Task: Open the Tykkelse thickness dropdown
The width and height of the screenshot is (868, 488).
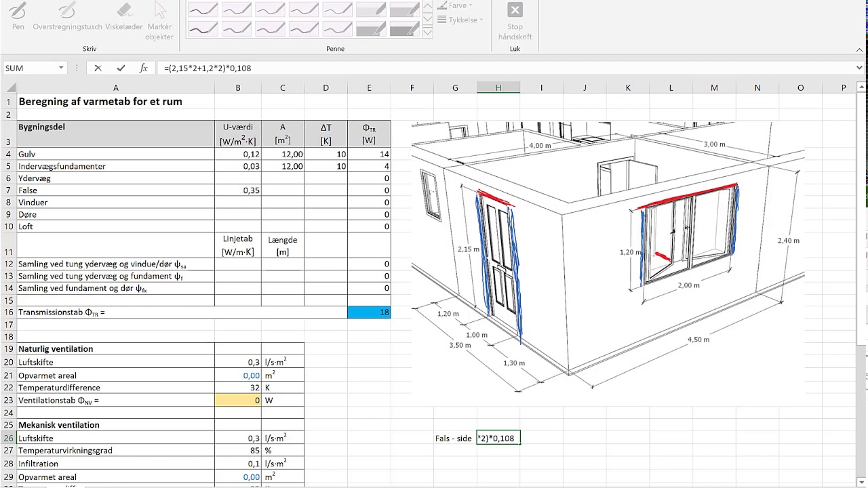Action: click(x=460, y=20)
